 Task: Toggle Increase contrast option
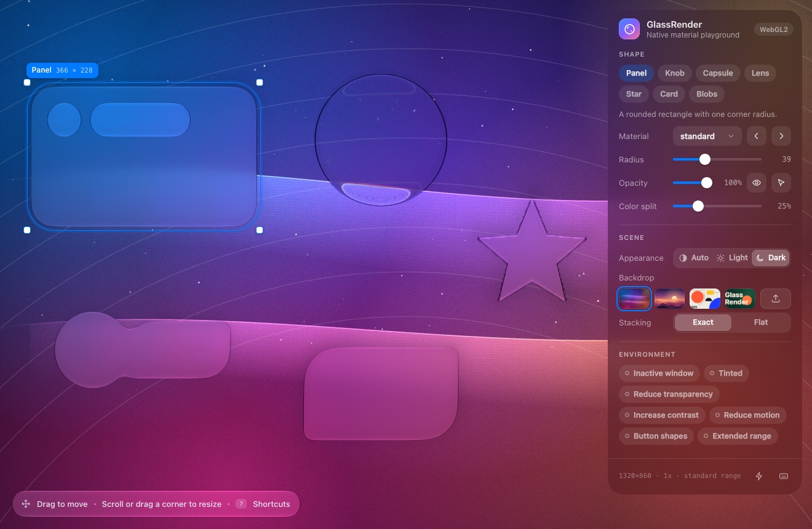662,415
